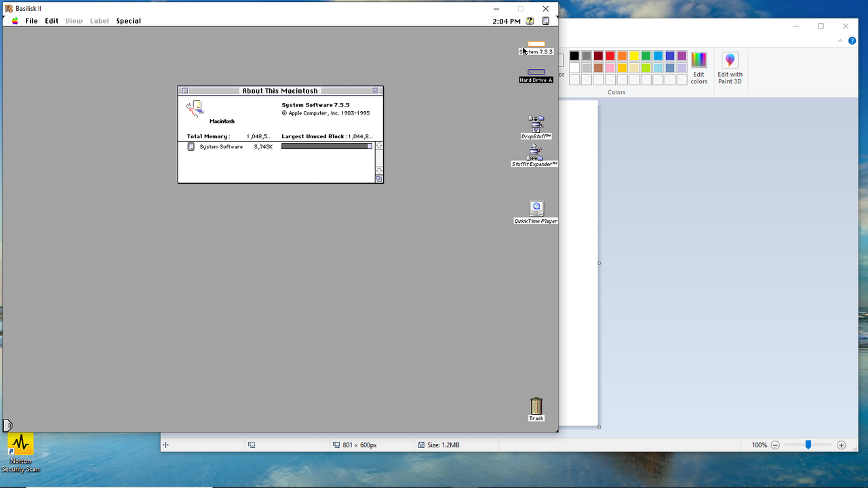Click the scroll down arrow in About window
The image size is (868, 488).
(379, 171)
